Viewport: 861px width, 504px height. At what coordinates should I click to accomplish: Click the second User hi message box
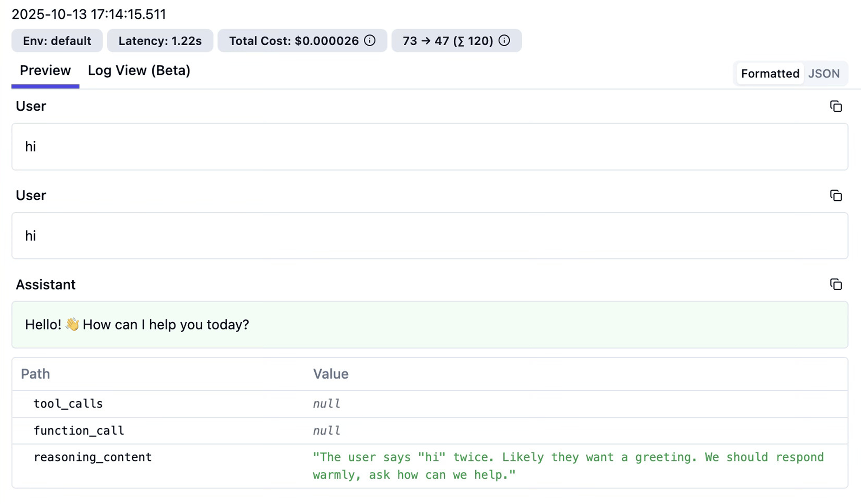[429, 236]
